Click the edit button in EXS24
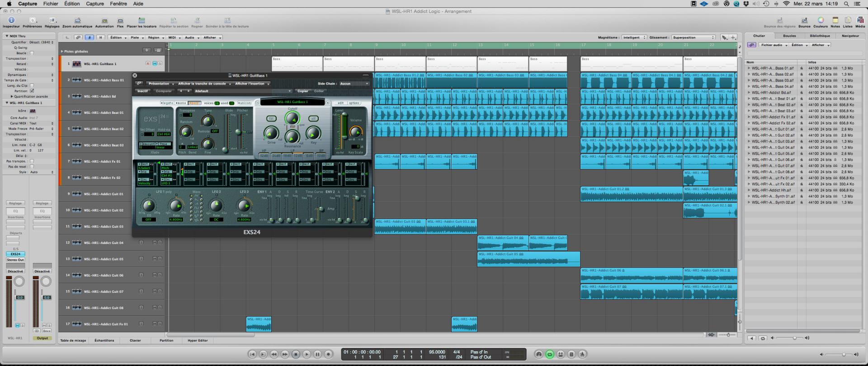Viewport: 868px width, 366px height. [340, 103]
